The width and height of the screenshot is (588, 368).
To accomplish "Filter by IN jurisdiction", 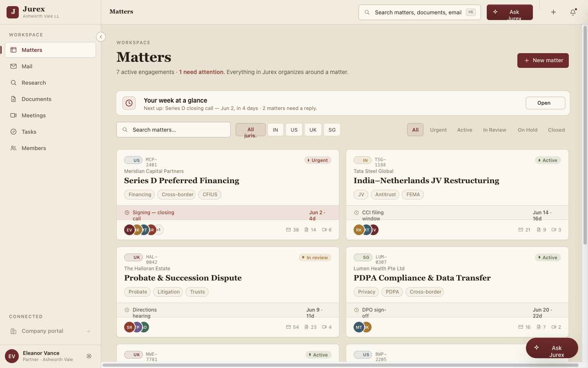I will click(275, 130).
